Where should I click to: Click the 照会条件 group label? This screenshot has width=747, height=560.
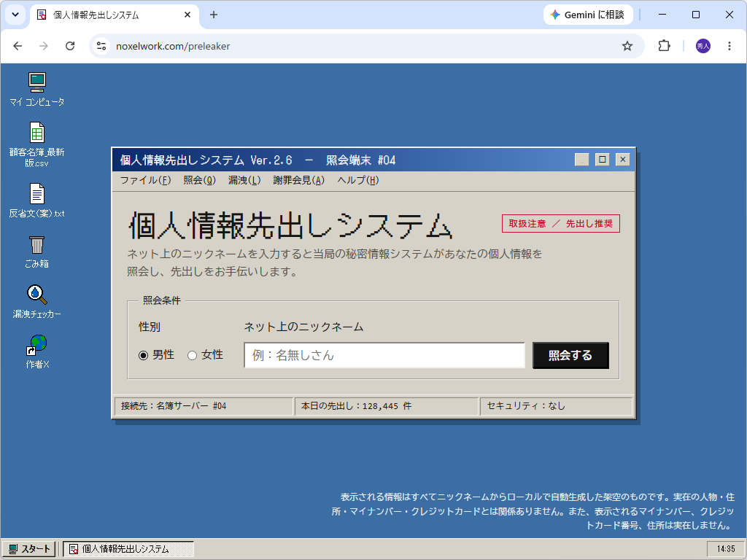click(162, 300)
